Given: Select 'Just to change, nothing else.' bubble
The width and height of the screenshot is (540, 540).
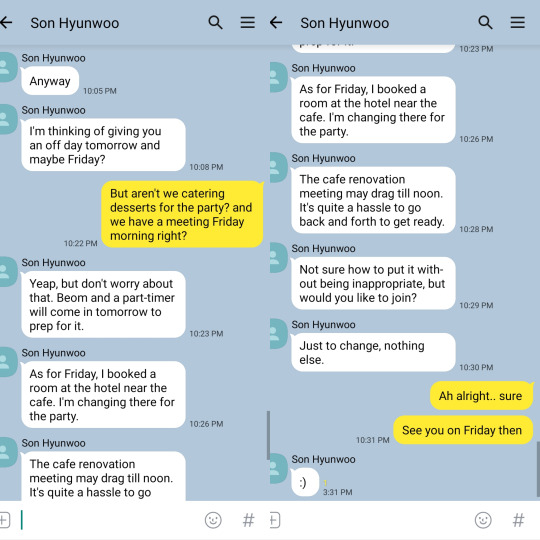Looking at the screenshot, I should (373, 352).
